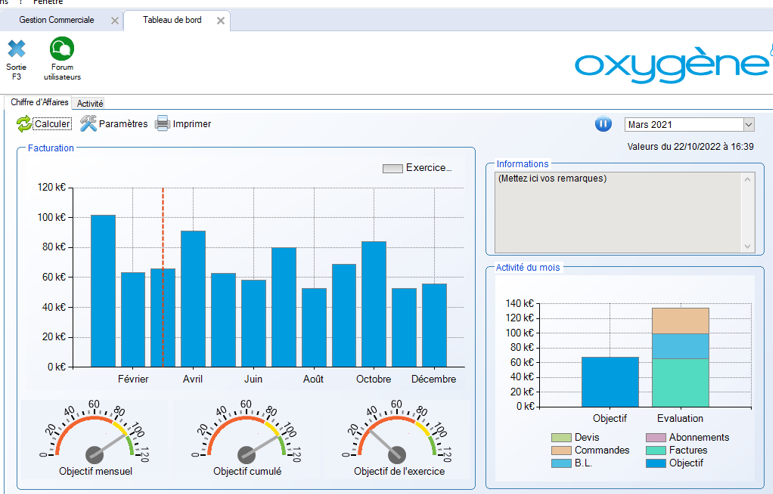Click the Sortie F3 exit icon
Screen dimensions: 773x494
click(x=16, y=49)
